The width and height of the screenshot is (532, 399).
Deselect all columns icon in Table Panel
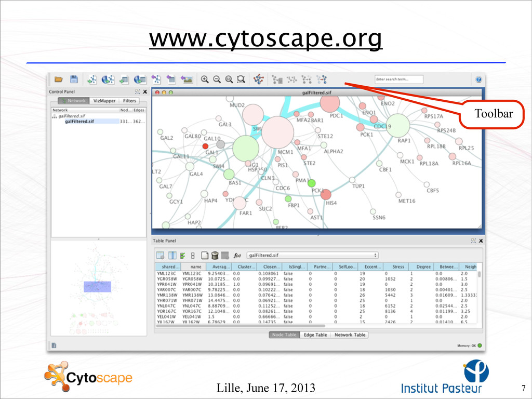coord(193,256)
